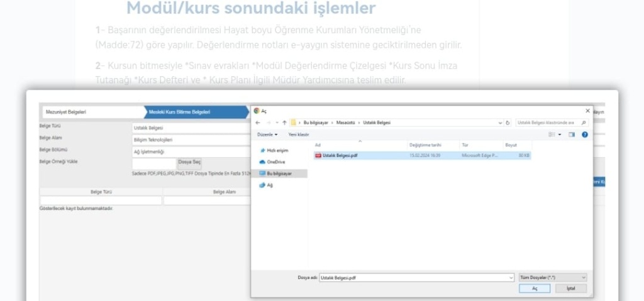644x301 pixels.
Task: Select Bu bilgisayar in navigation pane
Action: click(279, 173)
